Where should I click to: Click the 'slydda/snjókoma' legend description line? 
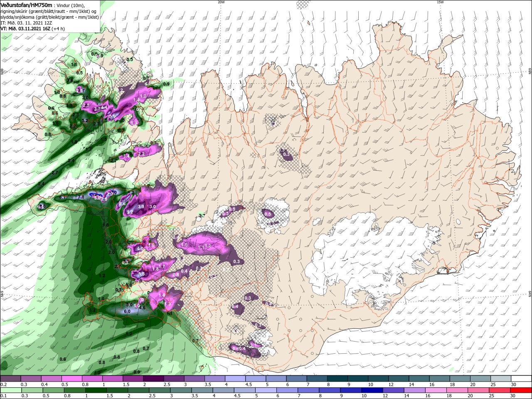[x=49, y=17]
